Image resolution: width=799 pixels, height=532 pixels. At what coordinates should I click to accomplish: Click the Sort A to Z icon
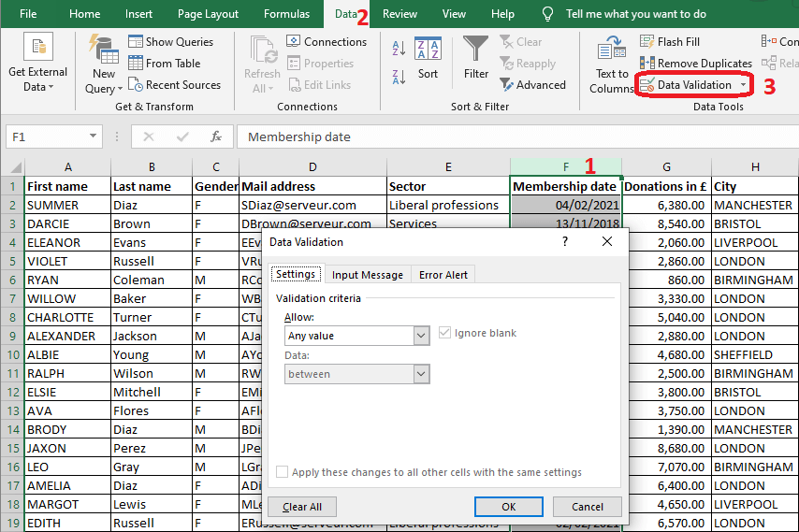(399, 49)
